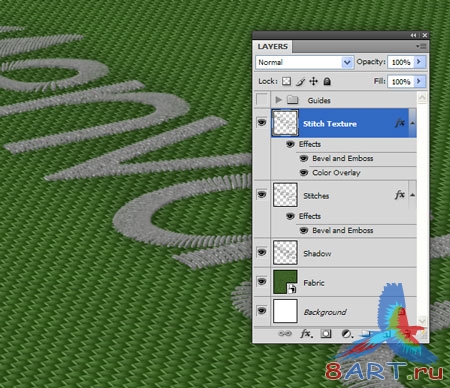Click the lock position move icon

tap(313, 81)
